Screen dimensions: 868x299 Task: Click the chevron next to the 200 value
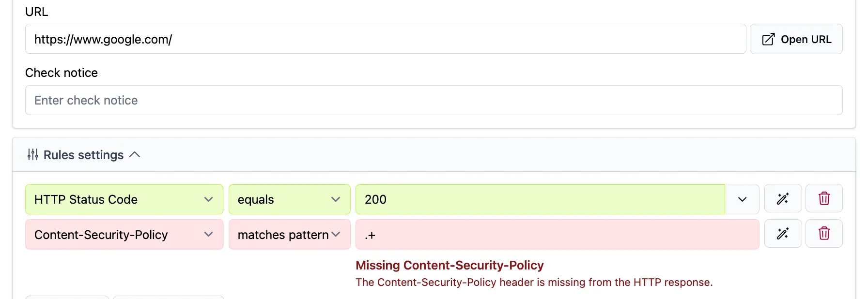pyautogui.click(x=742, y=199)
